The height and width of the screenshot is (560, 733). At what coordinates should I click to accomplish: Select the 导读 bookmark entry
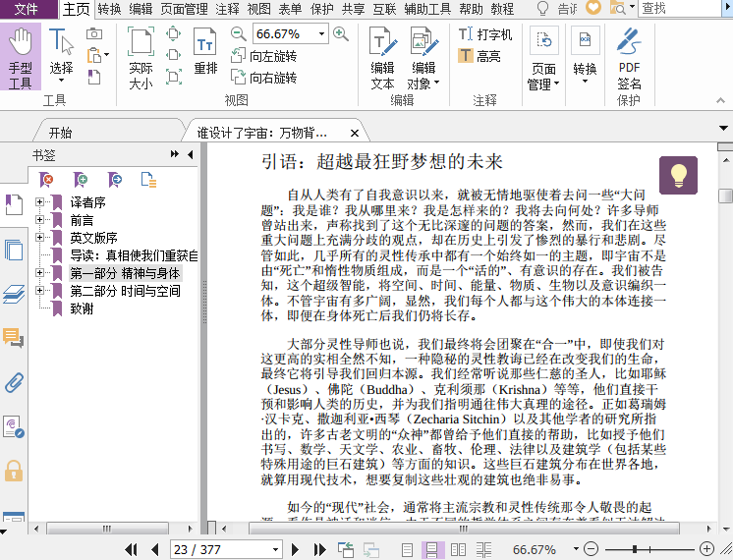[134, 255]
